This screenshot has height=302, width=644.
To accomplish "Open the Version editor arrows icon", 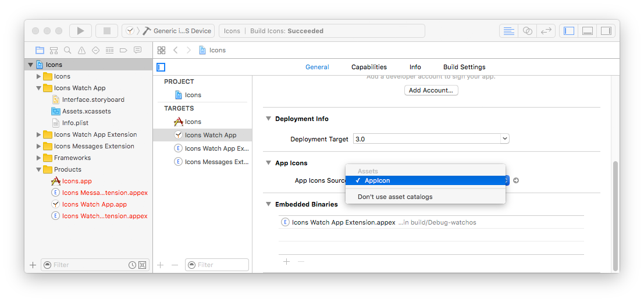I will point(546,31).
